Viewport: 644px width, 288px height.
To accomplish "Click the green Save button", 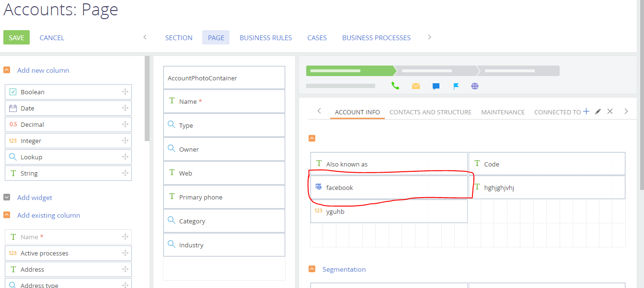I will click(16, 37).
